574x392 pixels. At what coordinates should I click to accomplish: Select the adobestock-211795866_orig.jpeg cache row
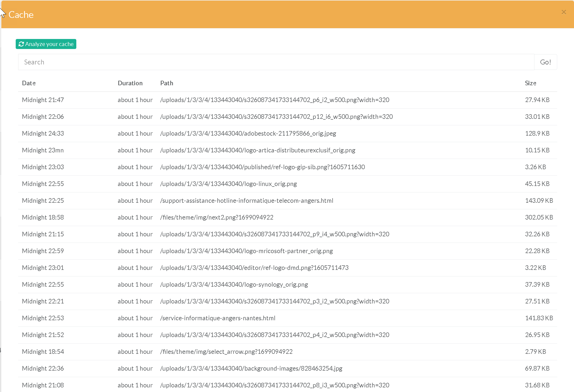point(248,133)
